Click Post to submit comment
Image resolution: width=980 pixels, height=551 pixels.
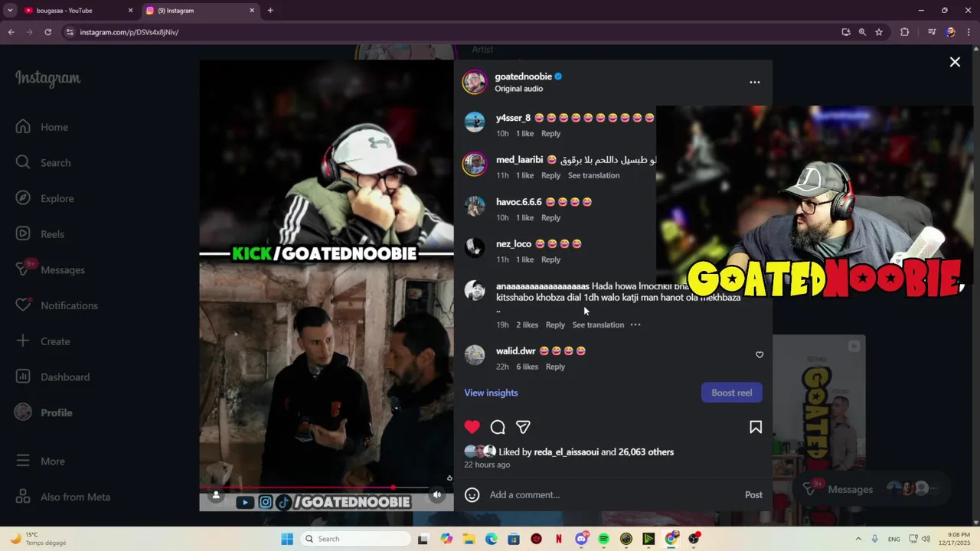click(753, 495)
